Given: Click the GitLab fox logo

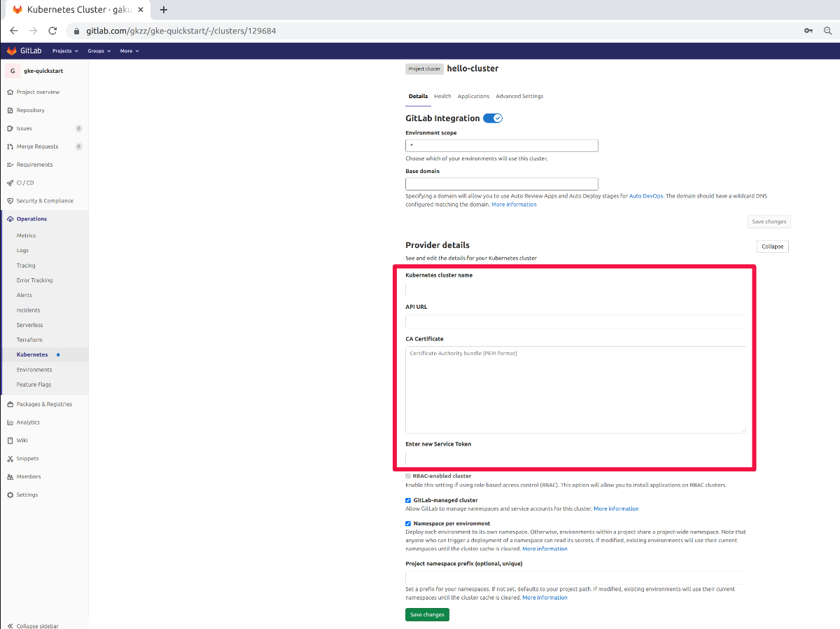Looking at the screenshot, I should (x=12, y=51).
